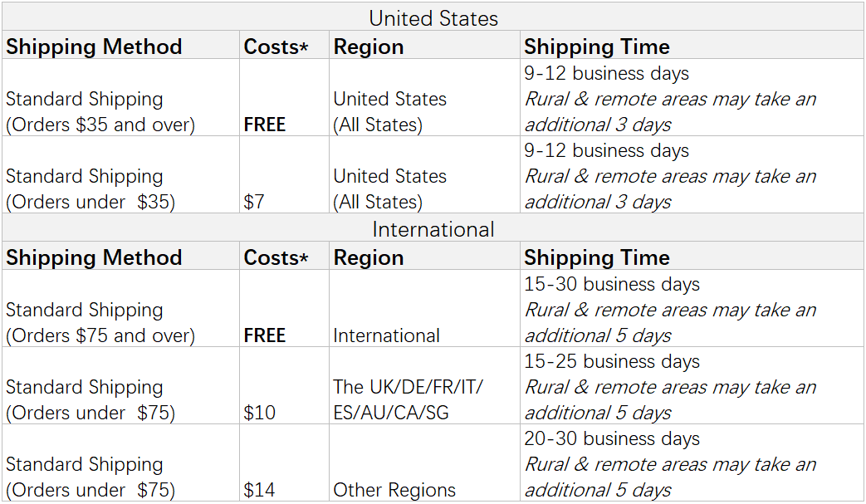Click the "International" region cell beside FREE
This screenshot has width=866, height=504.
386,335
